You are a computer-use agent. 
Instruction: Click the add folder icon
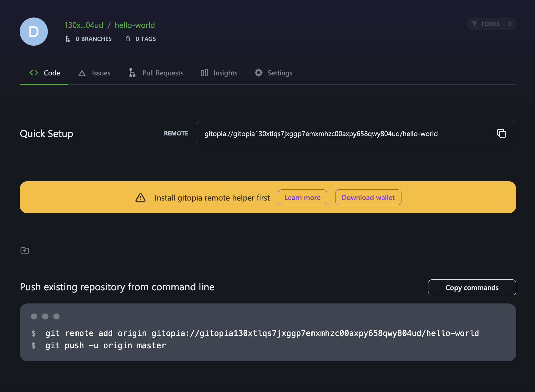tap(25, 250)
